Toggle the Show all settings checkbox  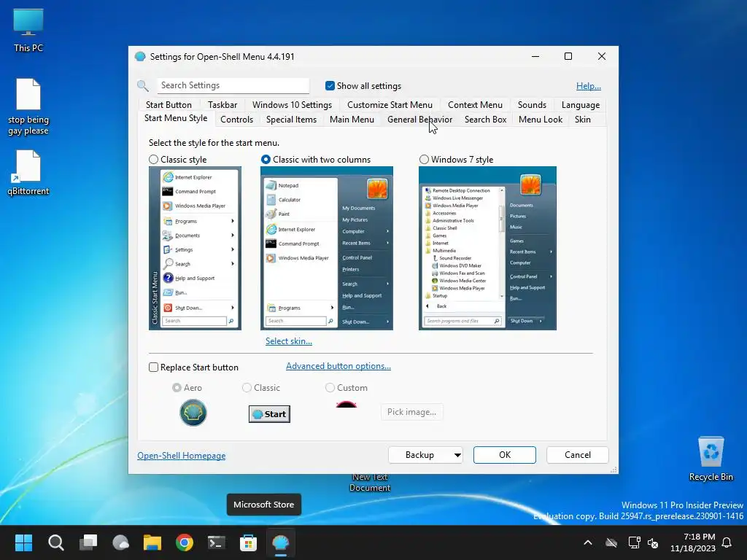tap(330, 86)
